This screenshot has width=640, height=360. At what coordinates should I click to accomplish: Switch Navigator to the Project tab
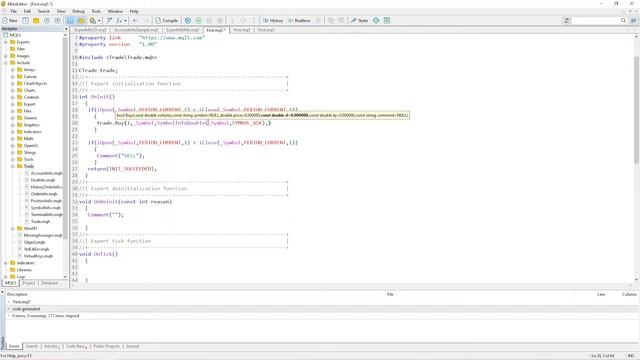point(29,283)
